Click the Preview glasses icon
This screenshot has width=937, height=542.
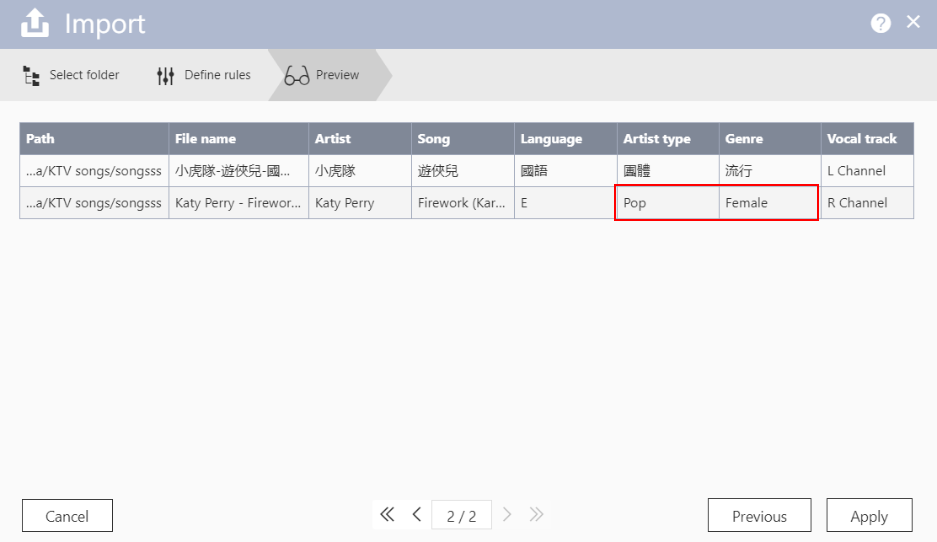tap(297, 76)
